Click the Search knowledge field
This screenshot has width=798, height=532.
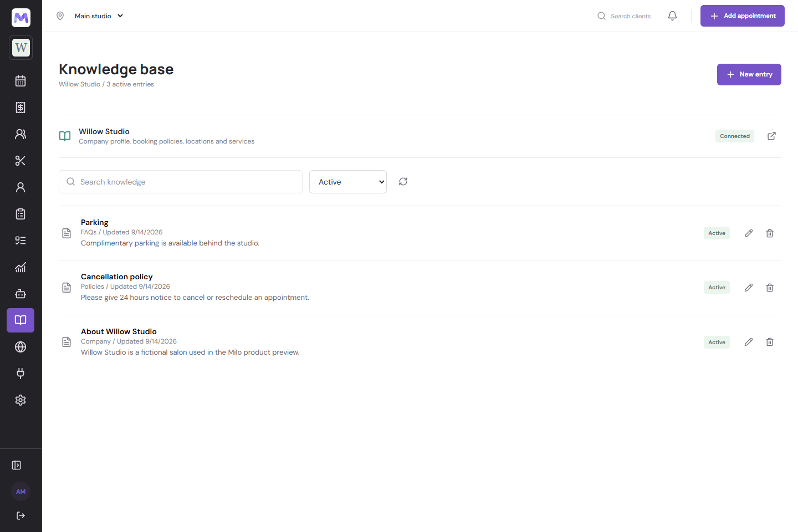click(181, 182)
